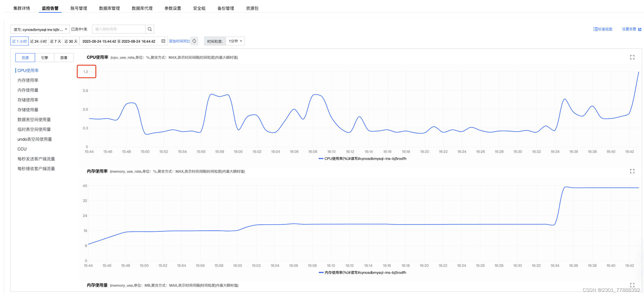Click the 标准视图 list view icon

[595, 29]
